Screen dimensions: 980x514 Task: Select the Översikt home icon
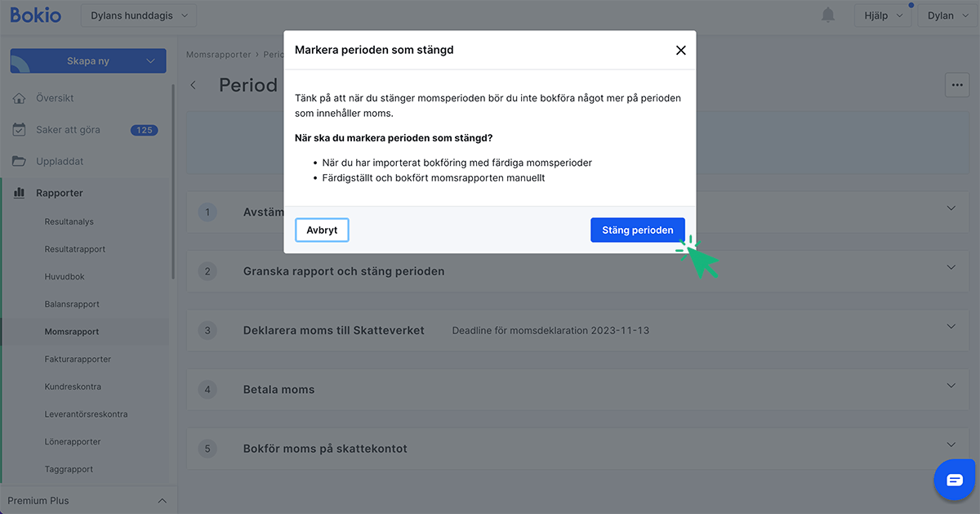(18, 97)
